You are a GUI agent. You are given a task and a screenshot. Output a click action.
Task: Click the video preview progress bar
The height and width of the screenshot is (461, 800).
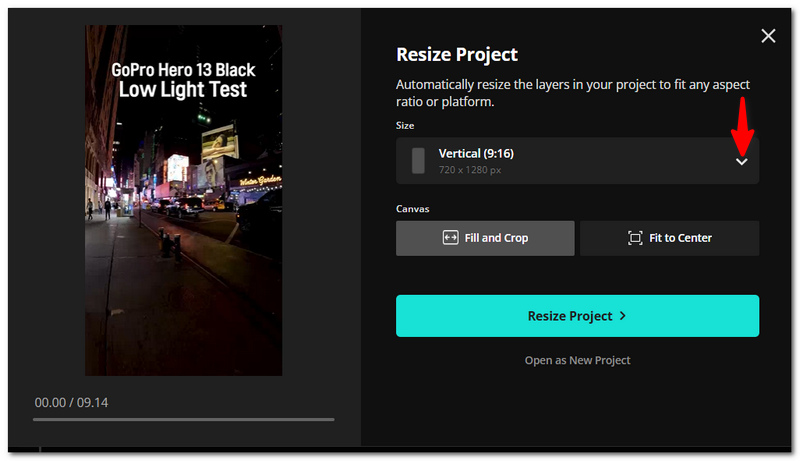(x=184, y=419)
